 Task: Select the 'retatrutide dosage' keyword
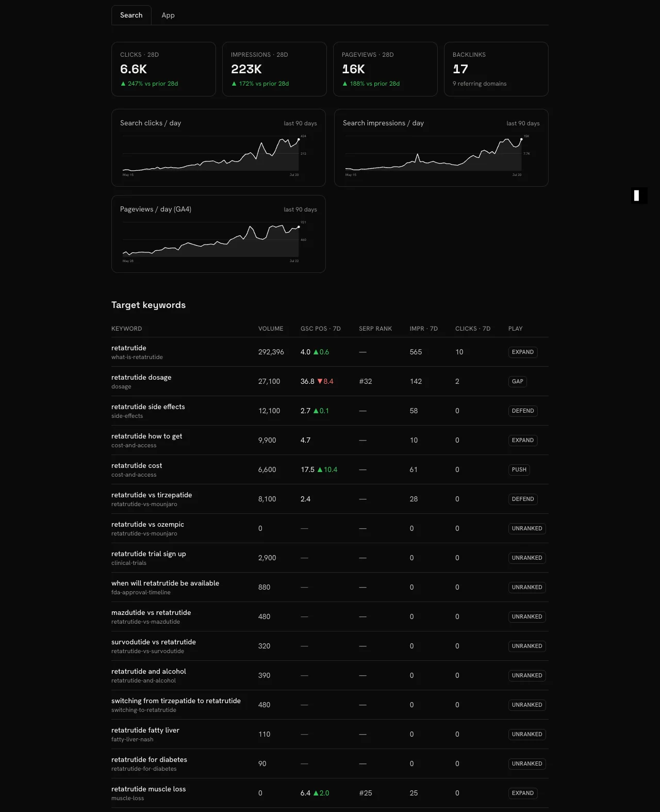[x=141, y=378]
